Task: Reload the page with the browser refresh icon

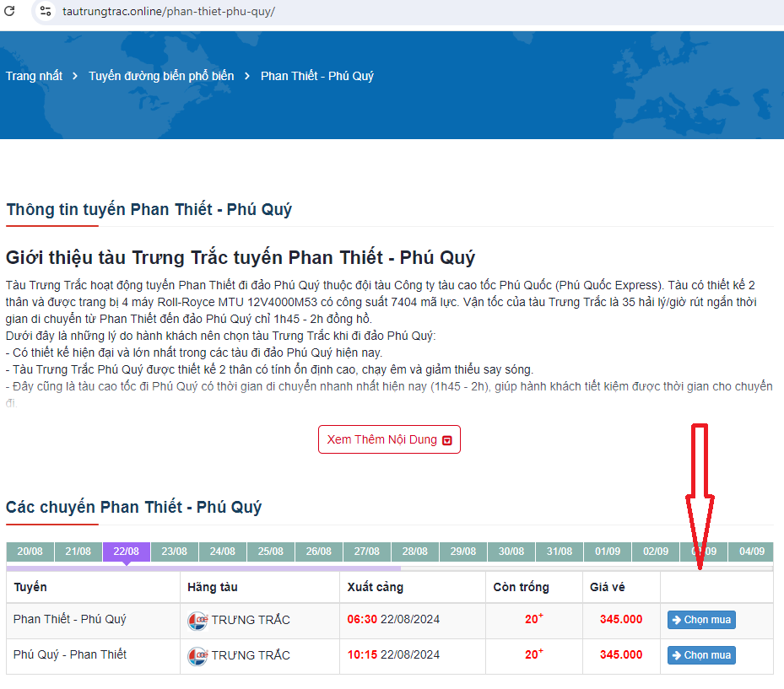Action: pos(9,10)
